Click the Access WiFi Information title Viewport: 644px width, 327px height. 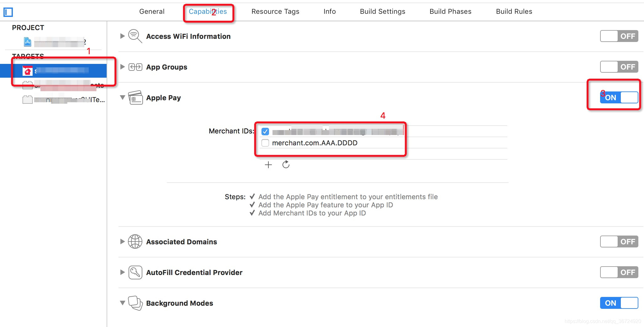[188, 36]
